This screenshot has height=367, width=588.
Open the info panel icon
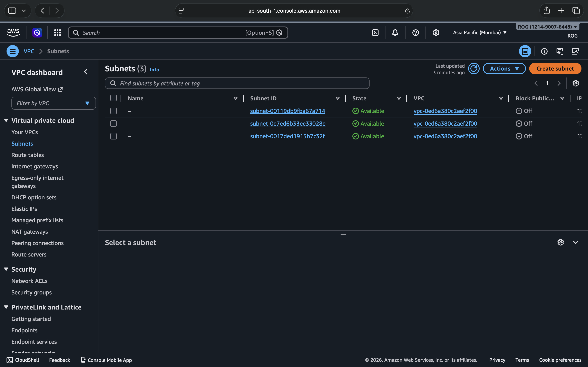(544, 51)
